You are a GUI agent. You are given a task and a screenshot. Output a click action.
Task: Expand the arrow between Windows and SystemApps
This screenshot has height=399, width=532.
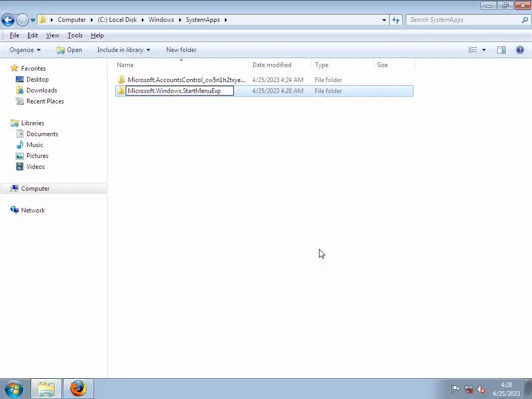tap(180, 20)
